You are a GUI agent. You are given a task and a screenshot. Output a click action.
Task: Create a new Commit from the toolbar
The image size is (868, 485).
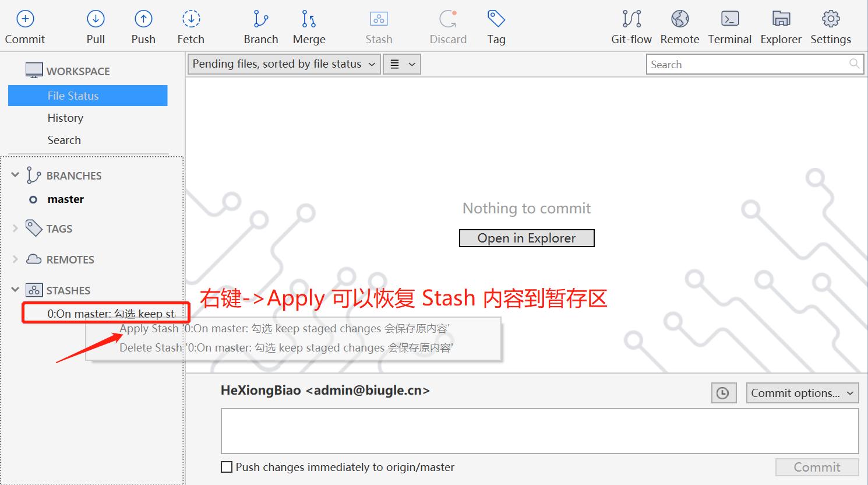[24, 26]
